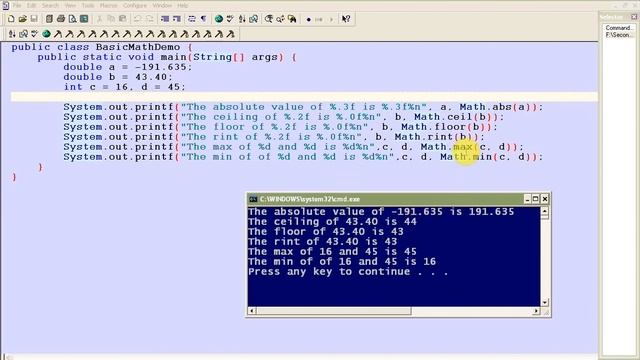Open the Manage Files toolbar icon

tap(49, 19)
